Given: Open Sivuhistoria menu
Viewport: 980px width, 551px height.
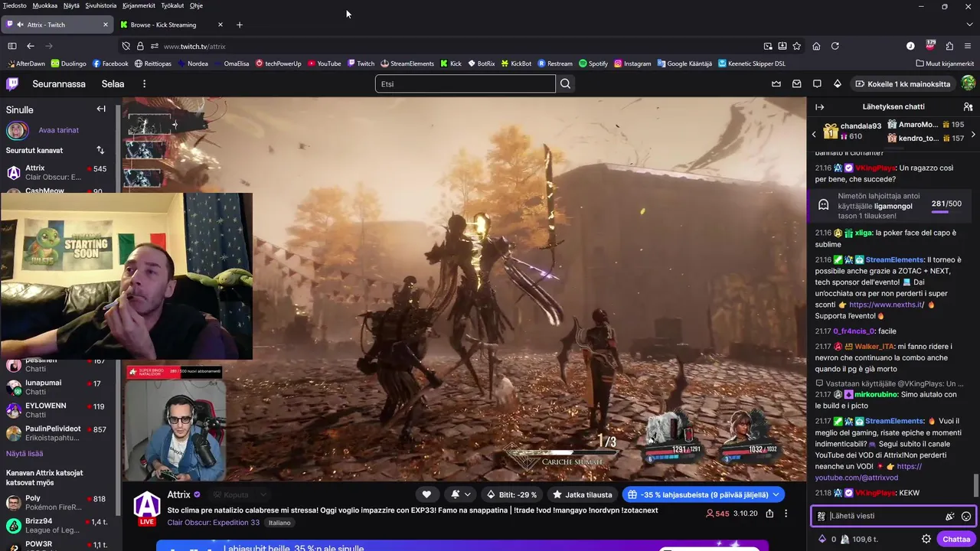Looking at the screenshot, I should (101, 5).
